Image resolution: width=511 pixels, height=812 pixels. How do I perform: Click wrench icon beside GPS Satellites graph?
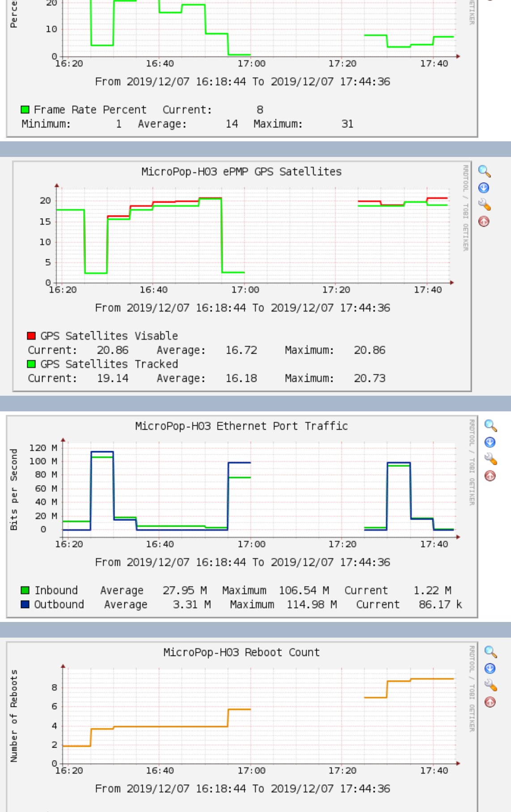coord(484,204)
